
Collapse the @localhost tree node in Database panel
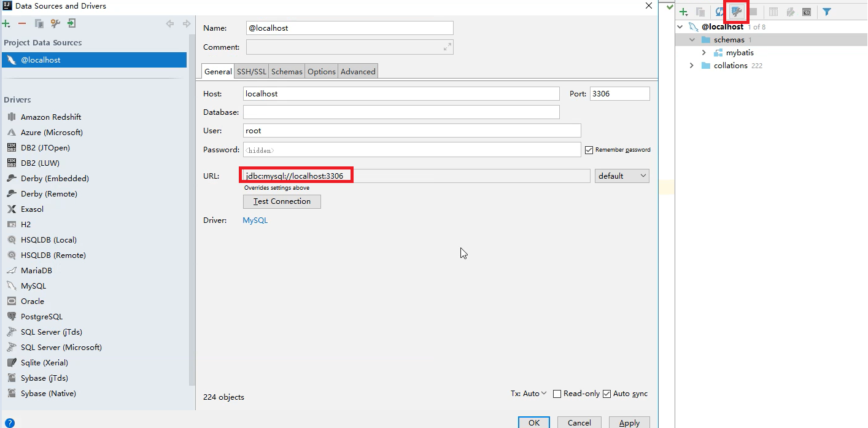point(680,27)
